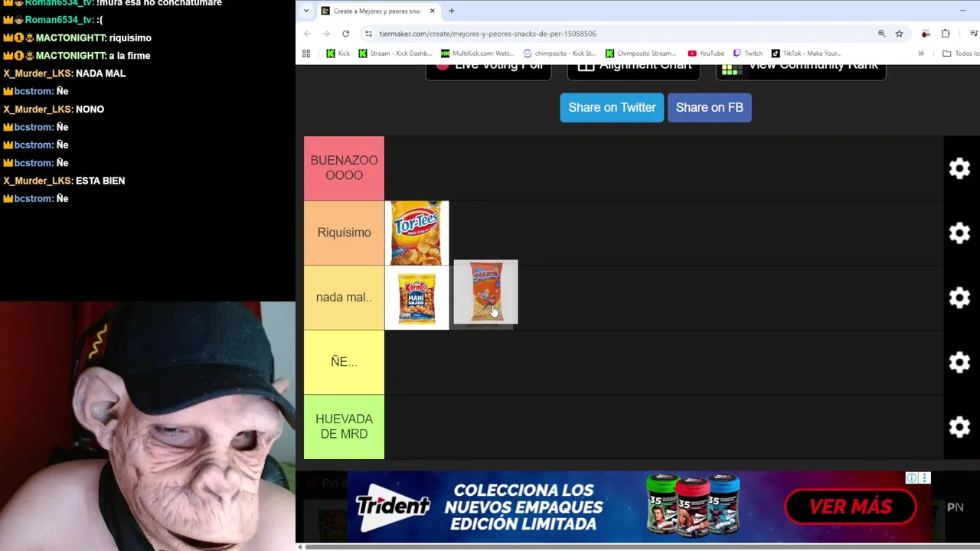The width and height of the screenshot is (980, 551).
Task: Open the apps grid icon in bookmarks bar
Action: (x=306, y=54)
